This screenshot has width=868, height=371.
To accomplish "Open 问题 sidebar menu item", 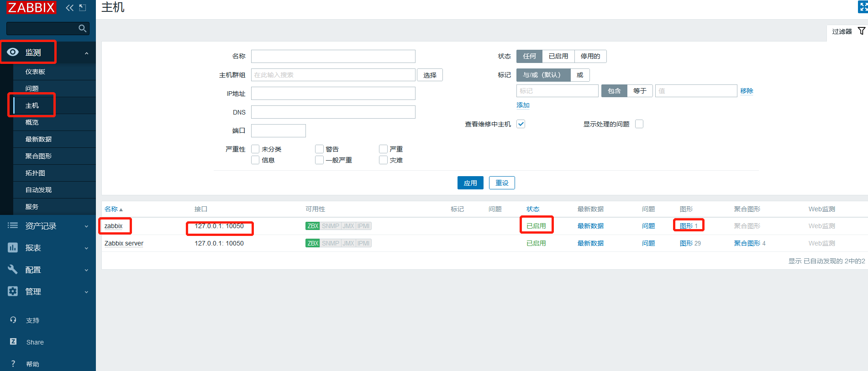I will 54,89.
